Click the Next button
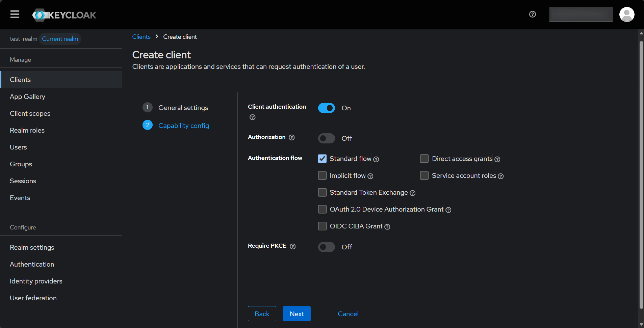 pyautogui.click(x=297, y=314)
